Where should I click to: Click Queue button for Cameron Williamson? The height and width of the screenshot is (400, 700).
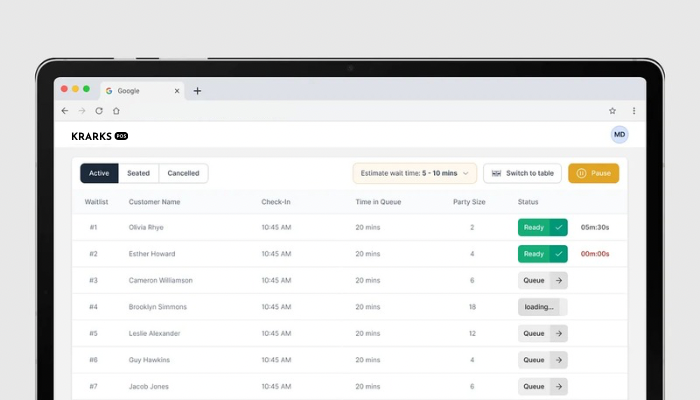543,280
